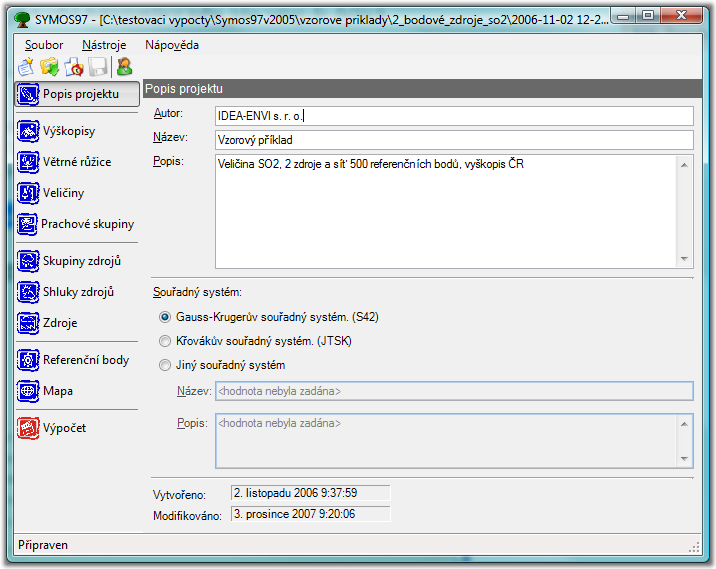Maximize the SYMOS97 window
716x569 pixels.
click(648, 16)
